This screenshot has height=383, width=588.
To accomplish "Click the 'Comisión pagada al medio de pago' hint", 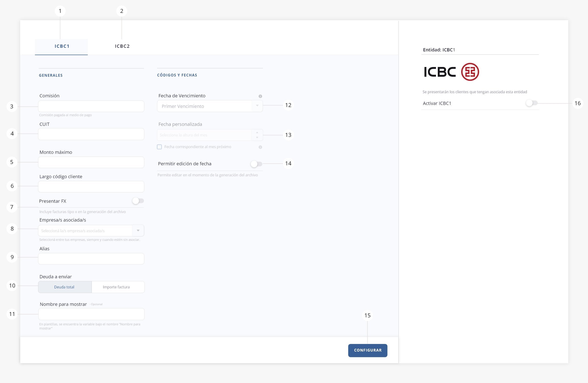I will [65, 115].
